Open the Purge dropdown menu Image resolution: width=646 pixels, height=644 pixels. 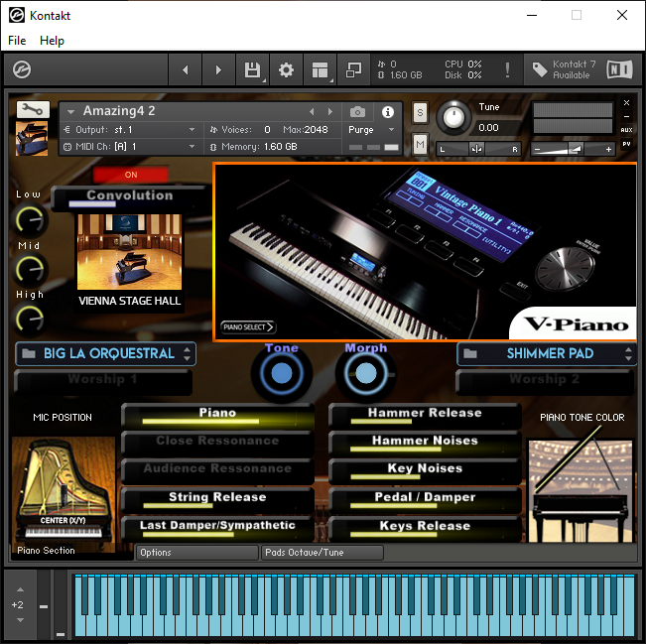[371, 130]
